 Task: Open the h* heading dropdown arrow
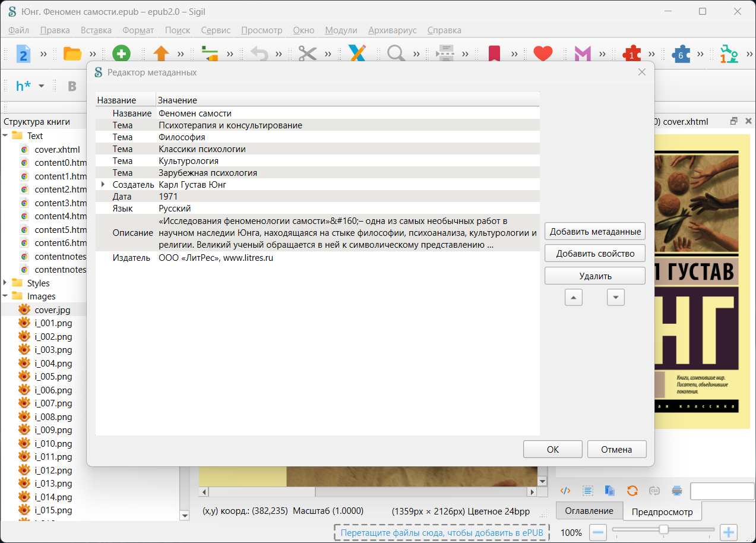click(41, 86)
